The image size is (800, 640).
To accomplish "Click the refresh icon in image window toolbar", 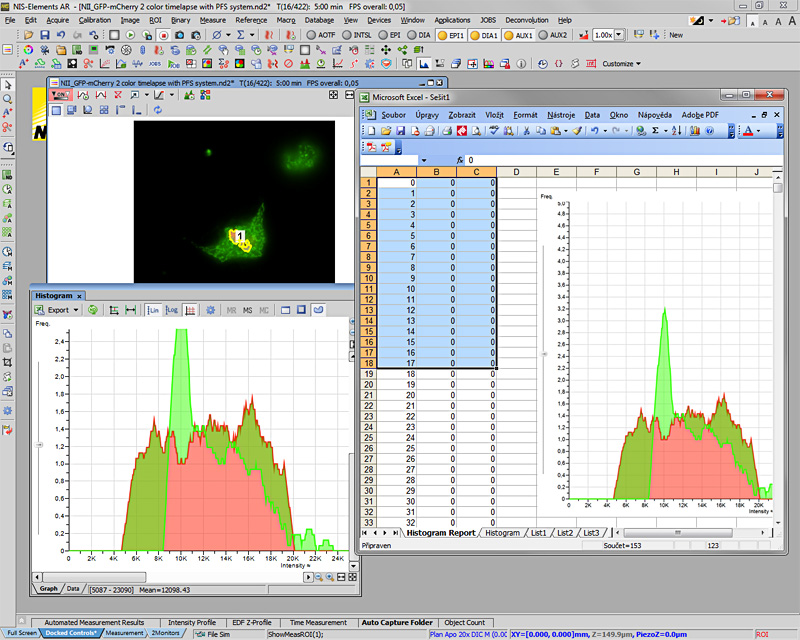I will (x=158, y=110).
